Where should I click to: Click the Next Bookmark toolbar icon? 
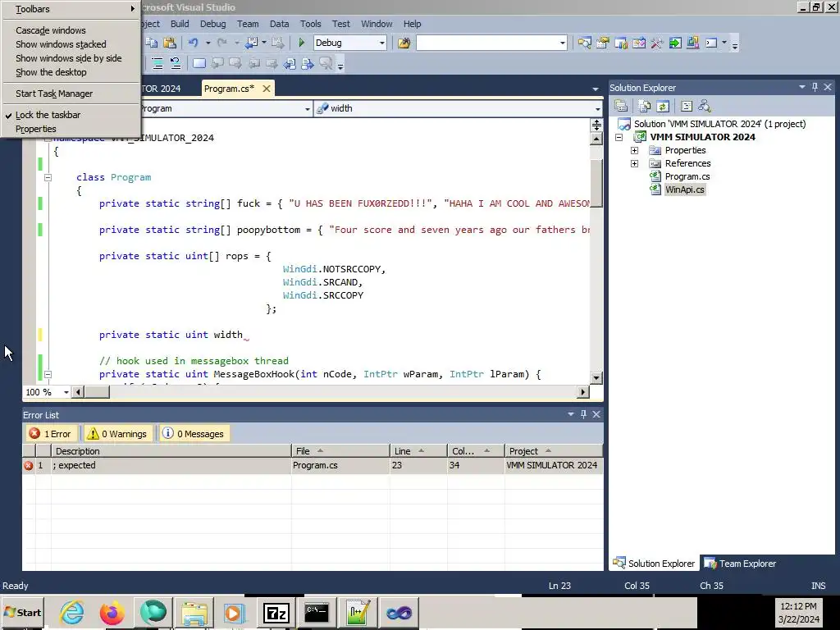[235, 63]
